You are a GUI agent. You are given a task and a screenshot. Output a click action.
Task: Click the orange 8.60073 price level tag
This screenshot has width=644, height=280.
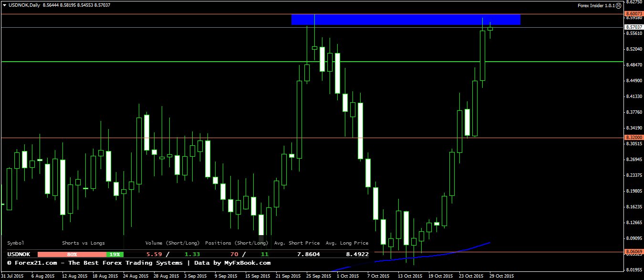coord(634,14)
